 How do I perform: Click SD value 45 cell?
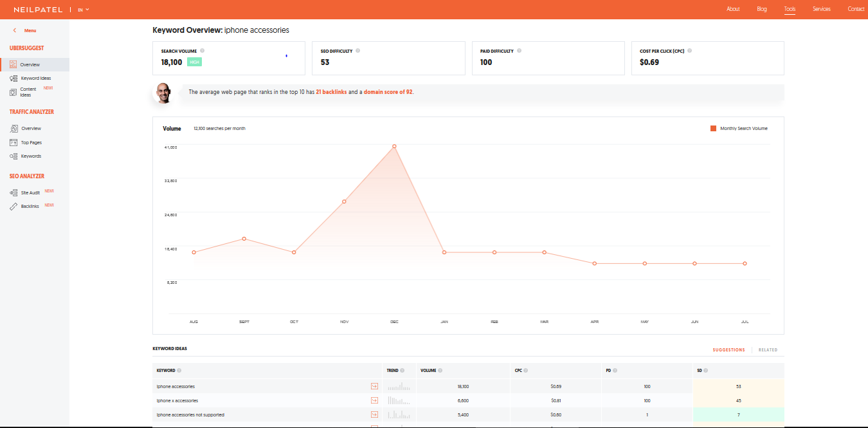click(738, 400)
